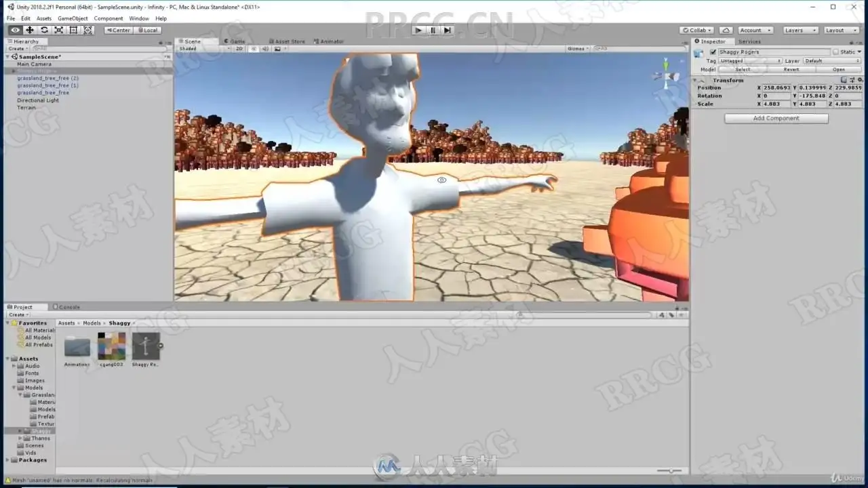Toggle pivot Center button

[x=119, y=30]
